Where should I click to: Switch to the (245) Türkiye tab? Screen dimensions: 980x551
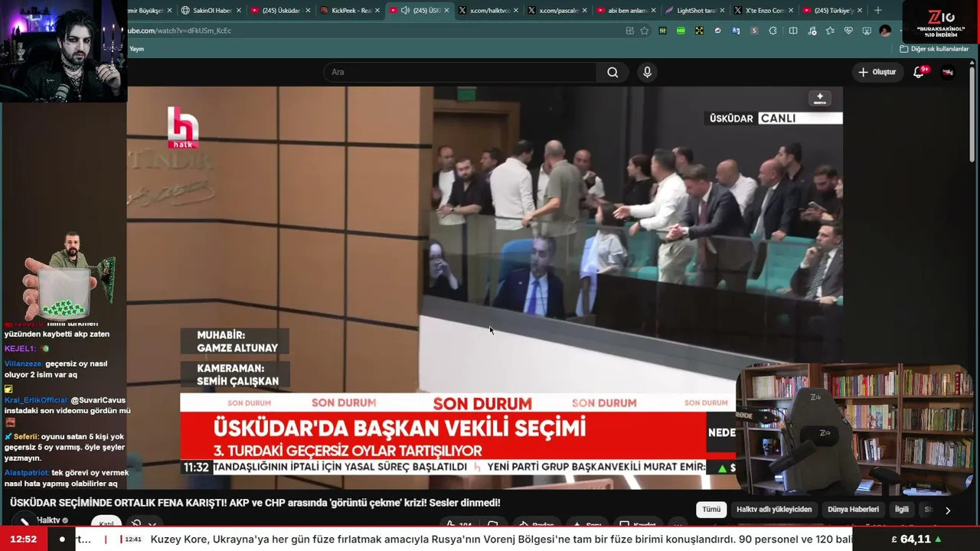[x=833, y=10]
